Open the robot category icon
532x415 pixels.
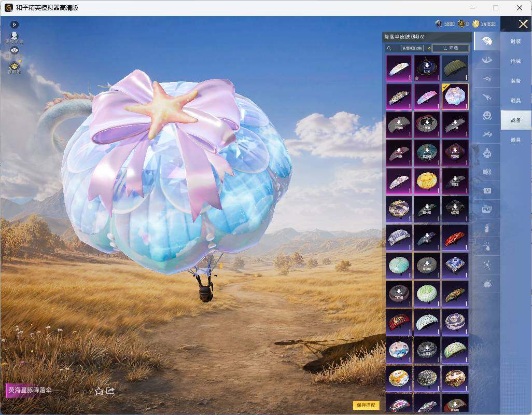pos(487,153)
